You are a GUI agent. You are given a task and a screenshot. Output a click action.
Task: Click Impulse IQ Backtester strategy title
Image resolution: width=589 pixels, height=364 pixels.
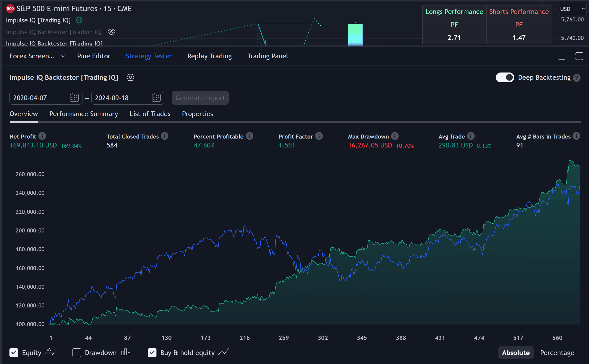64,77
